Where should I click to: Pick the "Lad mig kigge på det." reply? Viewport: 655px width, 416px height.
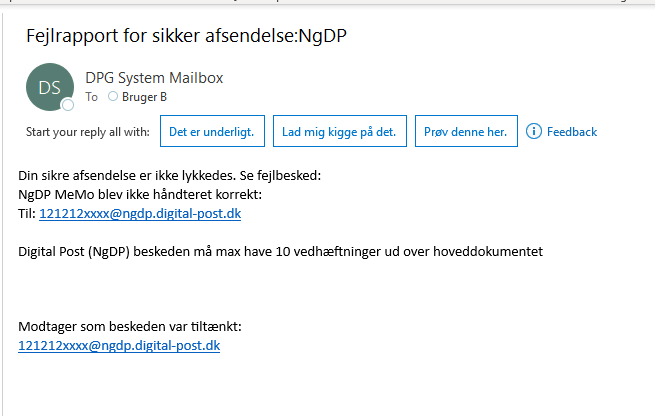[x=339, y=131]
